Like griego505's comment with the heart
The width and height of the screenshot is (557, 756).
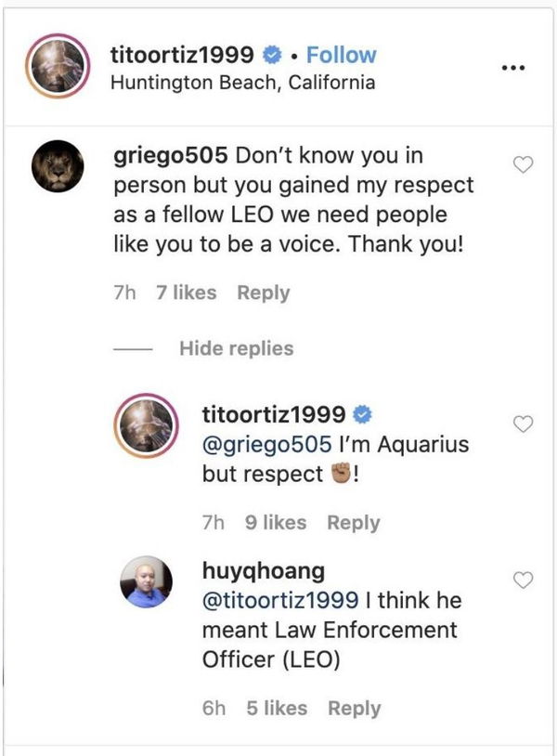(524, 164)
